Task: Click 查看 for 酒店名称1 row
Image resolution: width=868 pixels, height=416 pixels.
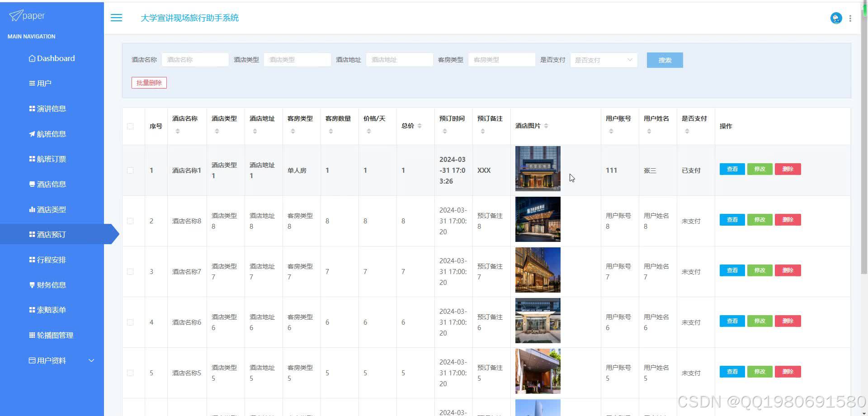Action: point(732,169)
